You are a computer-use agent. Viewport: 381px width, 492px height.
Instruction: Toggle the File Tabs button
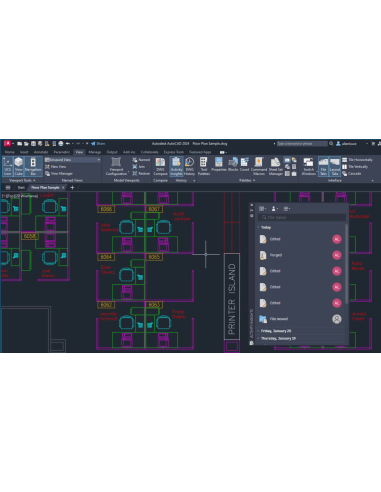323,166
